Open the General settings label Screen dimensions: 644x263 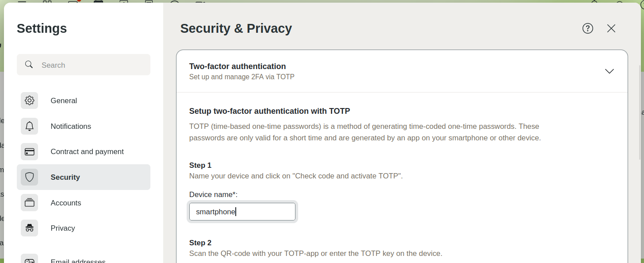point(64,101)
